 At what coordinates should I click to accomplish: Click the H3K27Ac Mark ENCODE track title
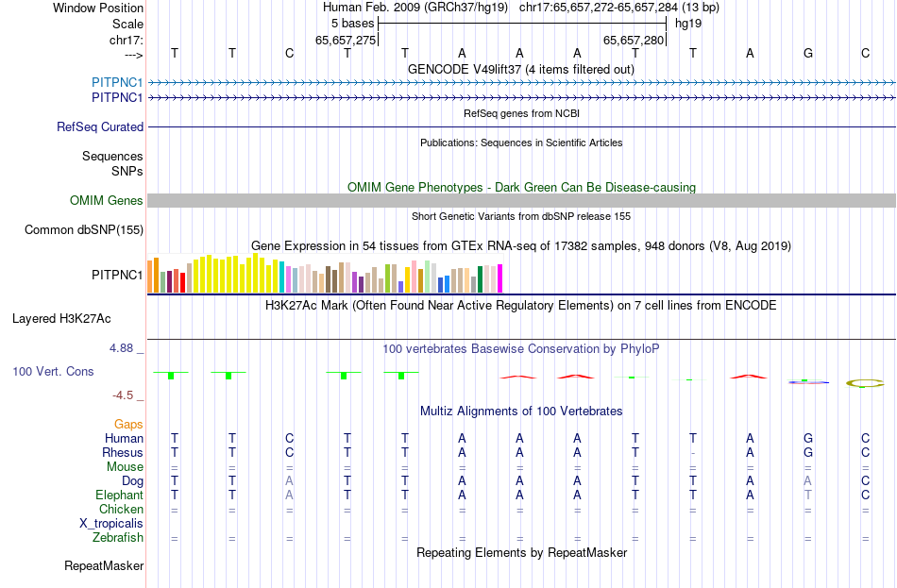click(520, 305)
